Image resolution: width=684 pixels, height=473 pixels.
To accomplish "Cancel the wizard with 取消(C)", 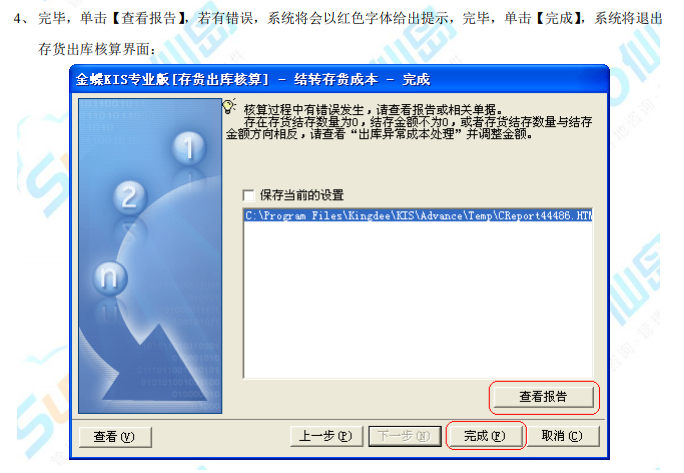I will pyautogui.click(x=562, y=435).
